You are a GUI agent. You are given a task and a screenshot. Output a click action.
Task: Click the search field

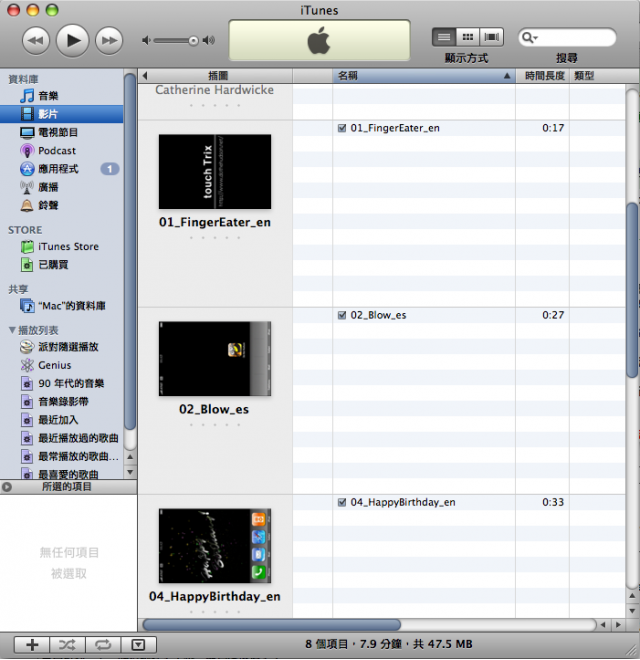(x=567, y=37)
